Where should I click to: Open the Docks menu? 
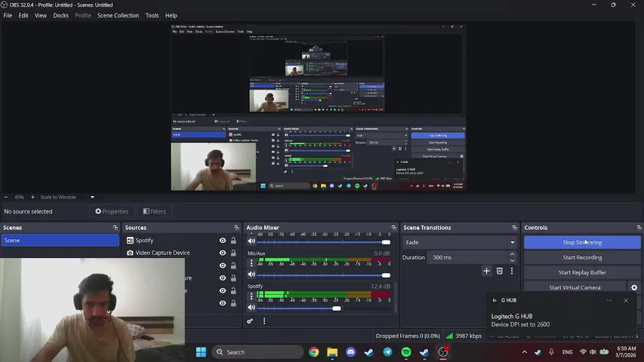[x=61, y=16]
